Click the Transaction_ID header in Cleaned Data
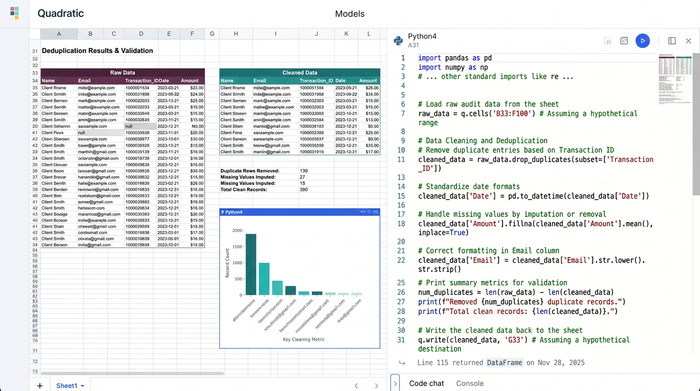Image resolution: width=700 pixels, height=391 pixels. (316, 81)
